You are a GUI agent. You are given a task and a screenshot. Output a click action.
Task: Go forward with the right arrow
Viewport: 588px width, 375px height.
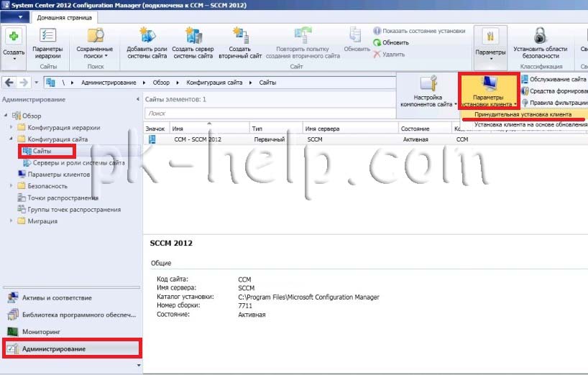(x=24, y=83)
